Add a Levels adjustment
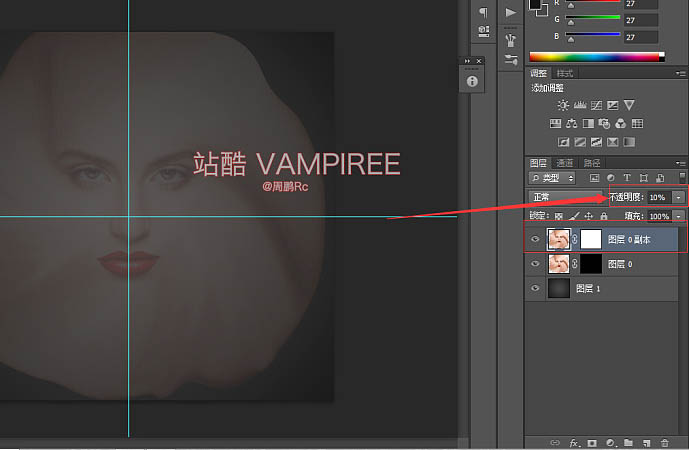This screenshot has width=689, height=450. 580,105
